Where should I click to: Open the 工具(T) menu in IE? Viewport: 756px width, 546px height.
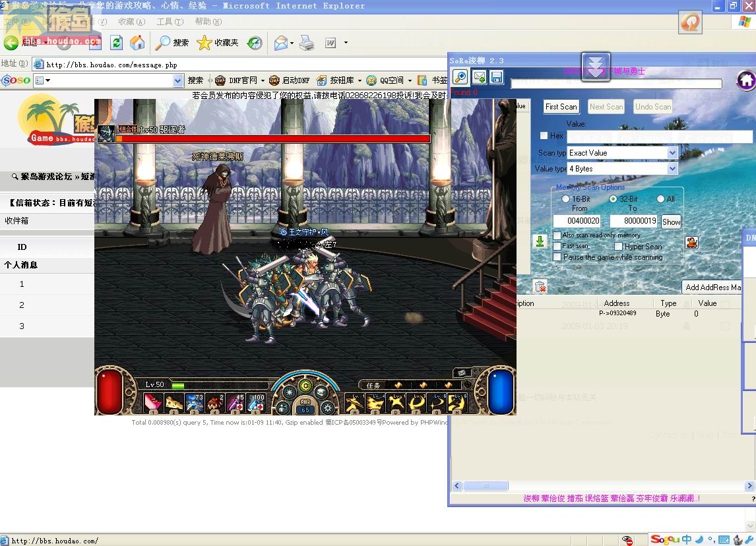coord(170,22)
